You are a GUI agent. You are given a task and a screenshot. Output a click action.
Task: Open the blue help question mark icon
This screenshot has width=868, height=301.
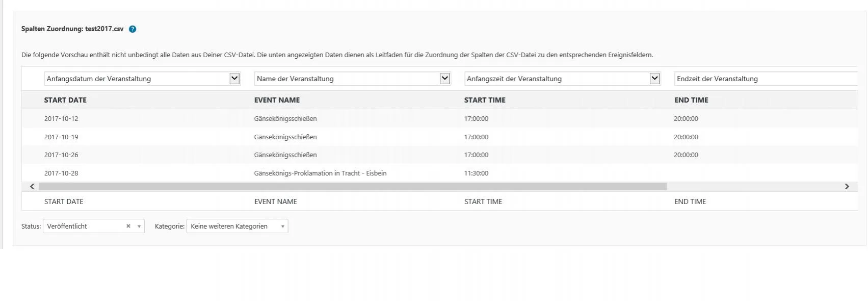[x=133, y=29]
